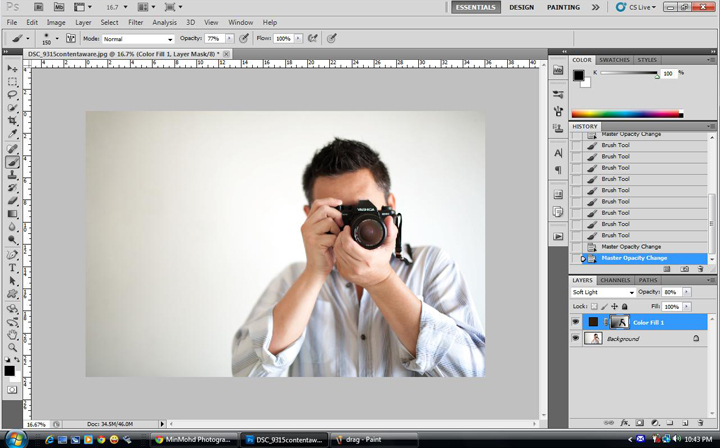Viewport: 720px width, 448px height.
Task: Select the Zoom magnifier tool
Action: pos(12,347)
